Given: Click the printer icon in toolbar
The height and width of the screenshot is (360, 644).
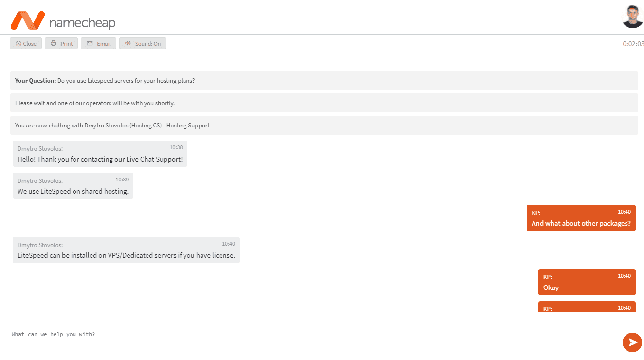Looking at the screenshot, I should (x=54, y=44).
